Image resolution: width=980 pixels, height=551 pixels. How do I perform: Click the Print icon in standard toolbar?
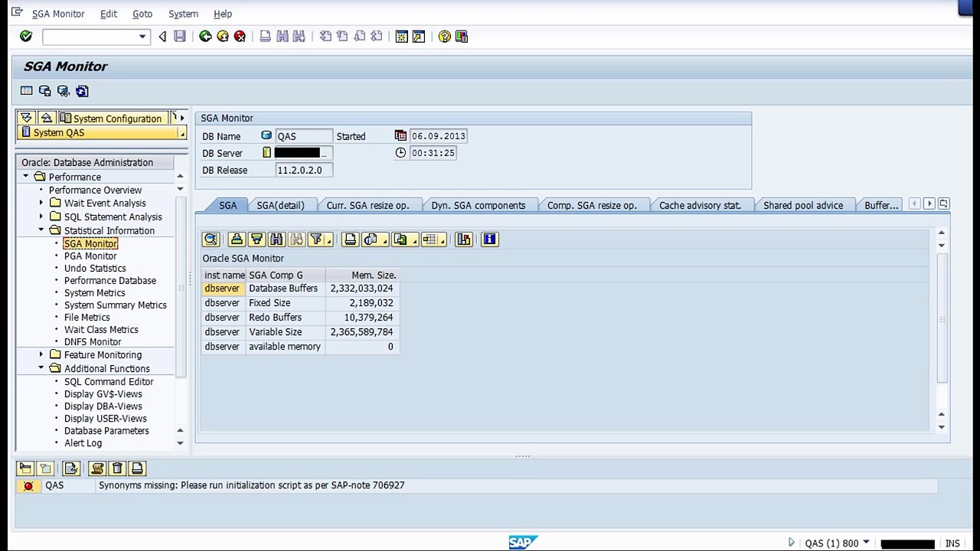coord(265,36)
